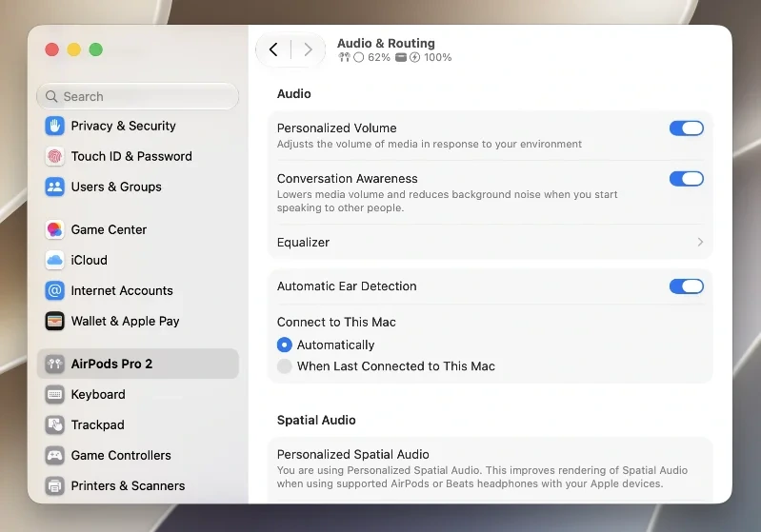The image size is (761, 532).
Task: Click the green zoom window button
Action: (96, 49)
